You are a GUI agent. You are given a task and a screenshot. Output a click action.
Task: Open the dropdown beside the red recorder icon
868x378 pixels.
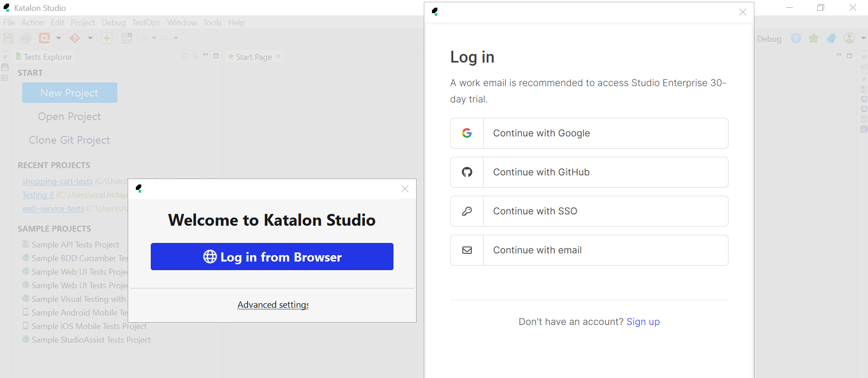58,38
